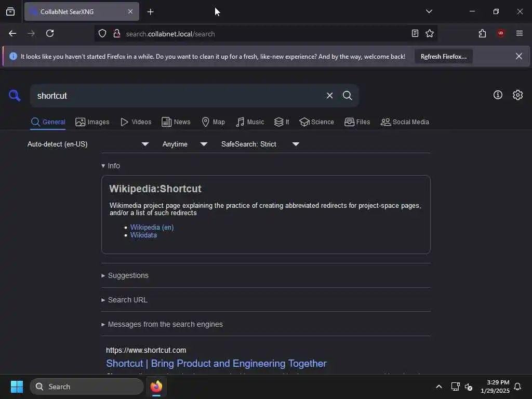Open the Windows Start menu
Image resolution: width=532 pixels, height=399 pixels.
17,387
